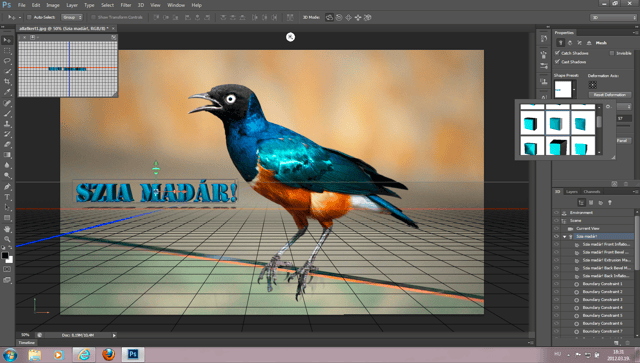Switch to the Layers tab

pyautogui.click(x=571, y=192)
